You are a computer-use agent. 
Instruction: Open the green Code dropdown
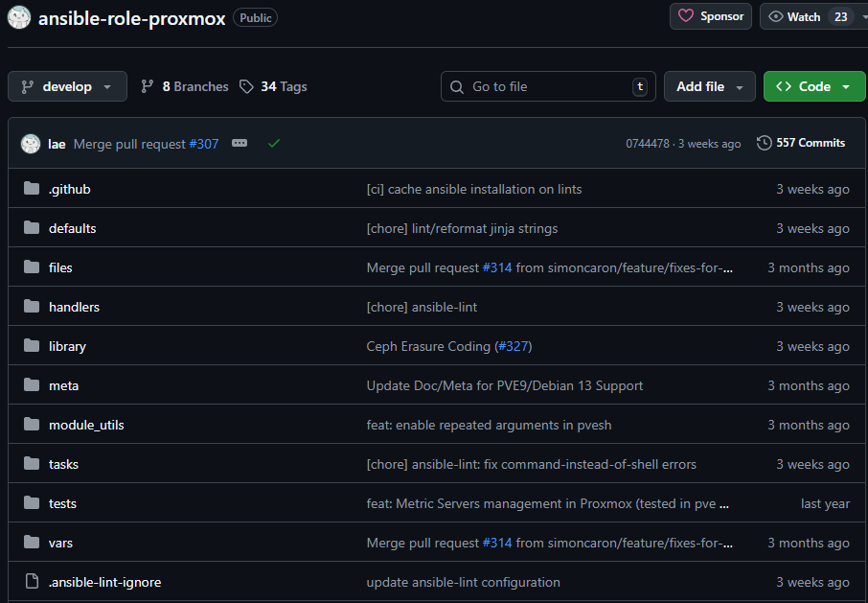click(813, 86)
